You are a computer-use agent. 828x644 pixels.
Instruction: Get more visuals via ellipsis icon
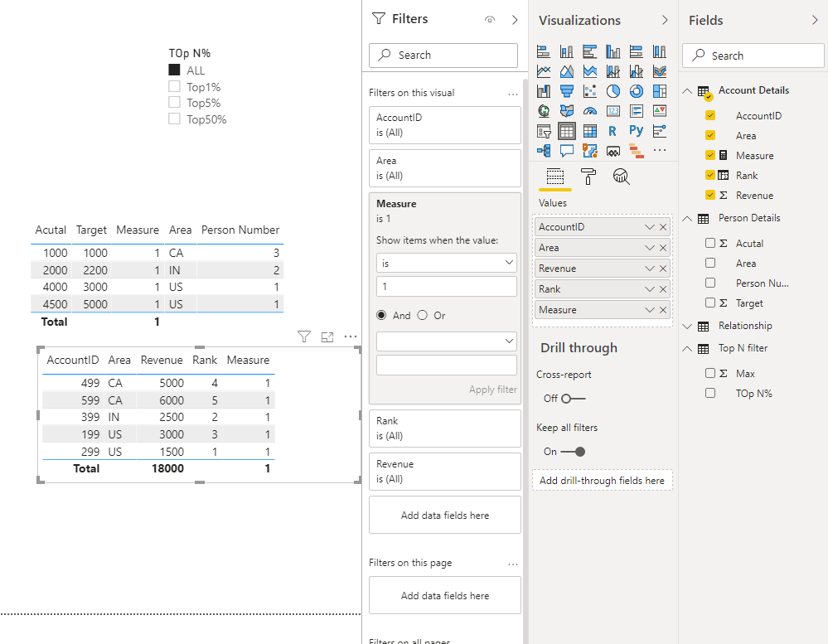(x=660, y=151)
